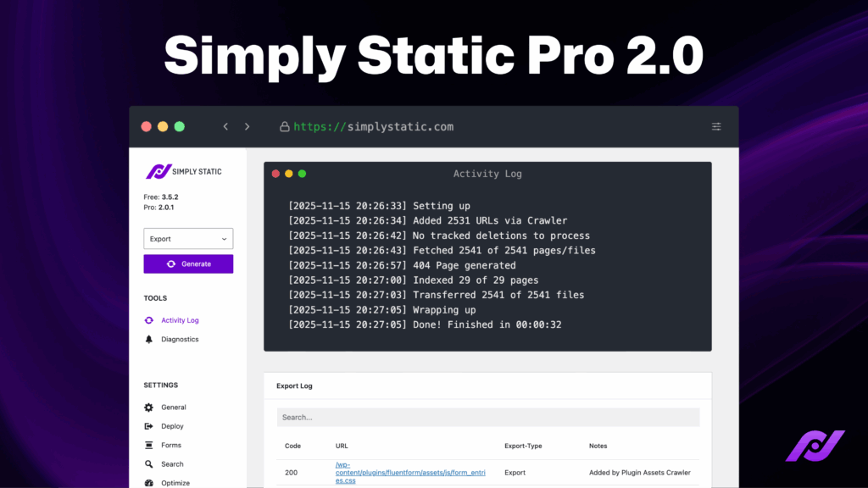Click the browser forward navigation arrow
Image resolution: width=868 pixels, height=488 pixels.
(x=247, y=125)
